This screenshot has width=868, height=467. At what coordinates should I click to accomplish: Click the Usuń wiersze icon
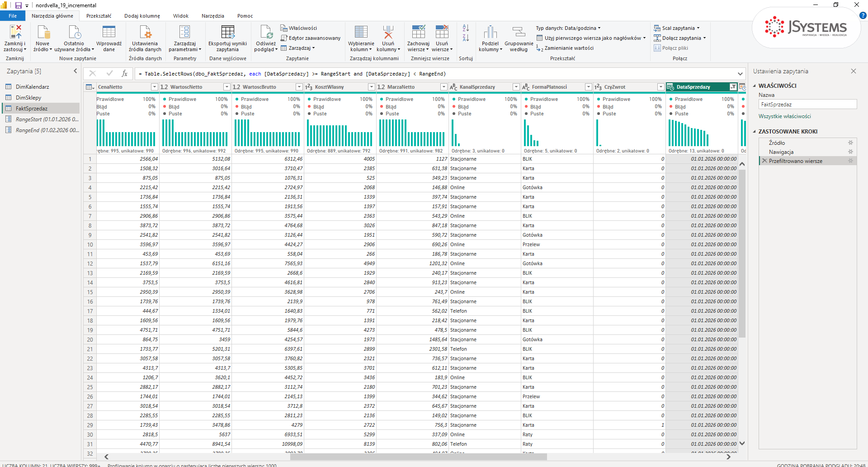(x=442, y=32)
